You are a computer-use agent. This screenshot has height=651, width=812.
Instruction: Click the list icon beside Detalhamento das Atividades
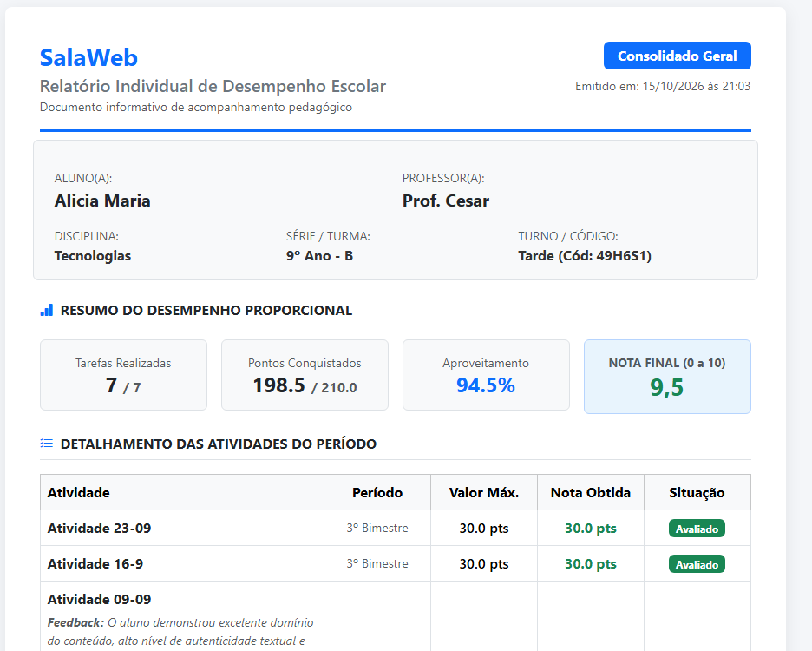[x=47, y=444]
